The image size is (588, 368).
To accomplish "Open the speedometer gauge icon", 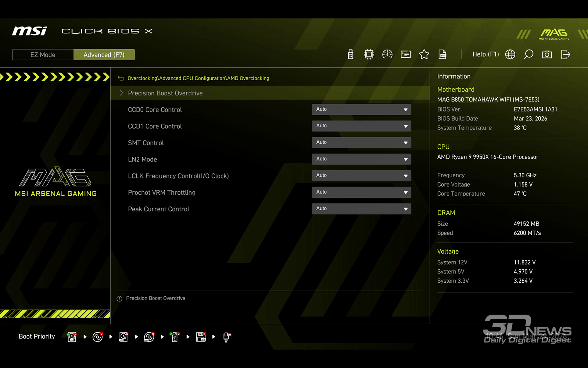I will pyautogui.click(x=387, y=54).
